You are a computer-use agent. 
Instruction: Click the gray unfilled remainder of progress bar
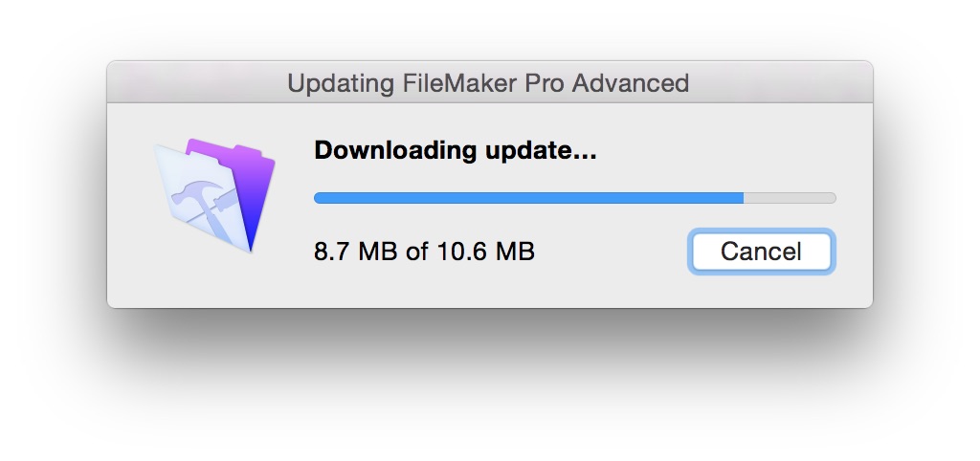point(790,198)
